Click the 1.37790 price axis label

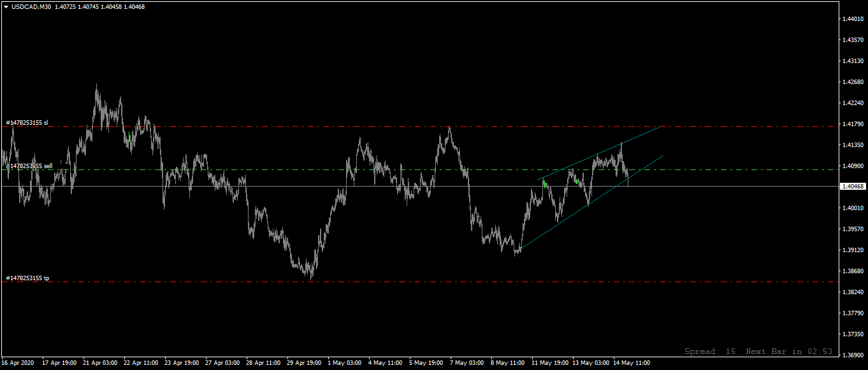click(x=853, y=313)
